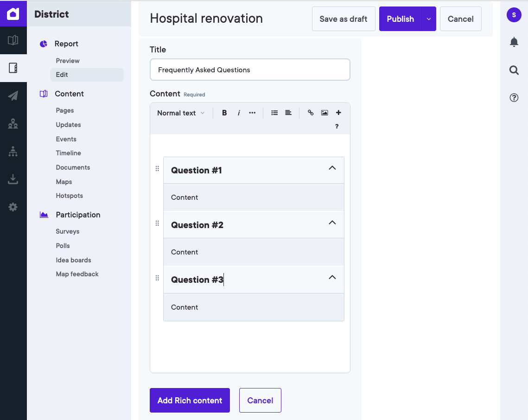This screenshot has height=420, width=528.
Task: Click the plus insert icon in editor toolbar
Action: point(338,113)
